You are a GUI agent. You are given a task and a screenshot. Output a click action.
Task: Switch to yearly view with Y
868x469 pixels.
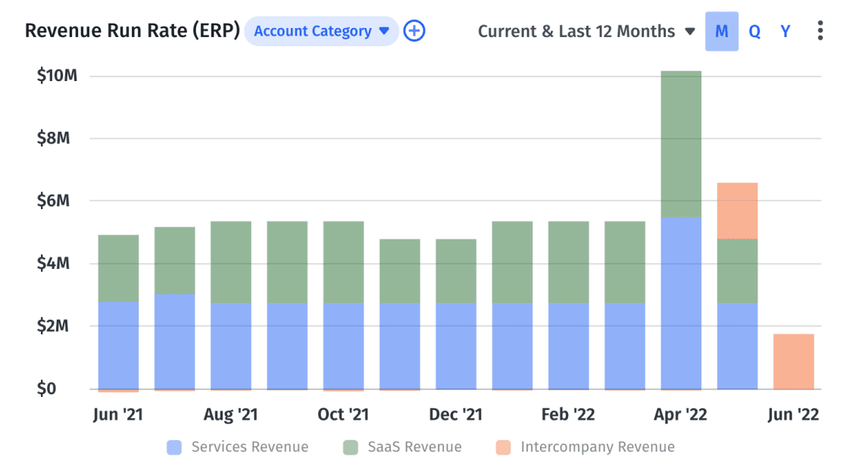click(x=785, y=31)
